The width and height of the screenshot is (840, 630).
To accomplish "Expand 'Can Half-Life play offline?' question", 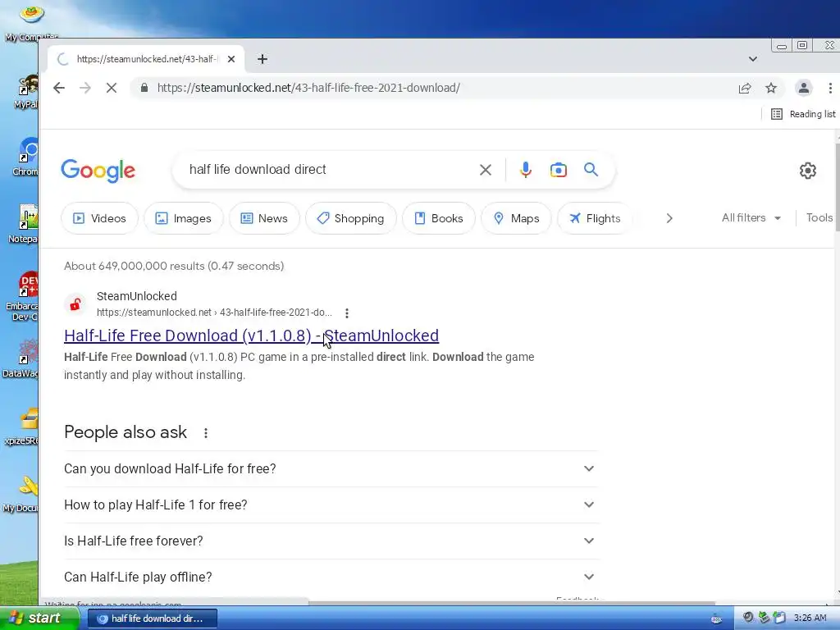I will (331, 577).
